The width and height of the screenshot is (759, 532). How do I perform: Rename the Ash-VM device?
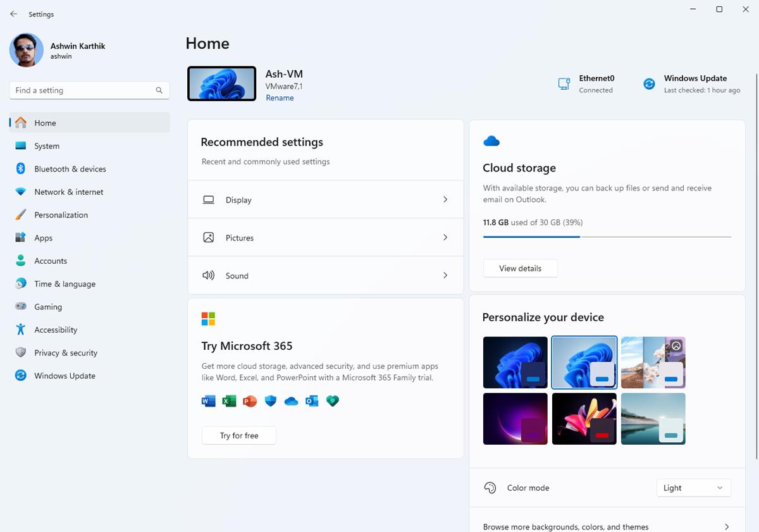pos(280,97)
